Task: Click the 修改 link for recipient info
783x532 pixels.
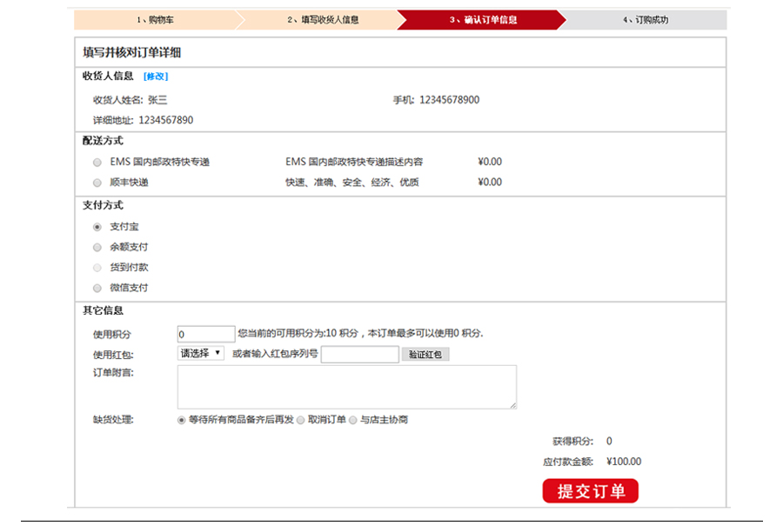Action: click(x=156, y=76)
